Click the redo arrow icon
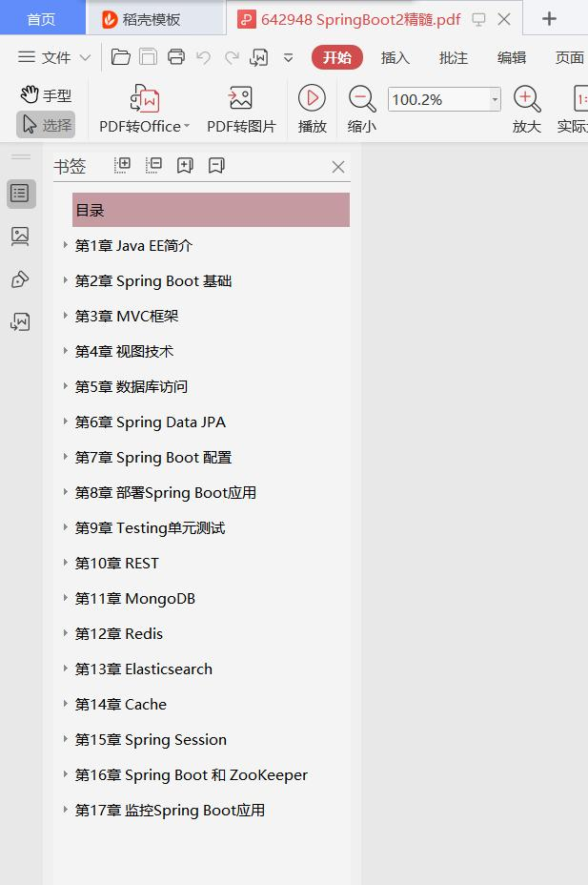588x885 pixels. (x=232, y=57)
